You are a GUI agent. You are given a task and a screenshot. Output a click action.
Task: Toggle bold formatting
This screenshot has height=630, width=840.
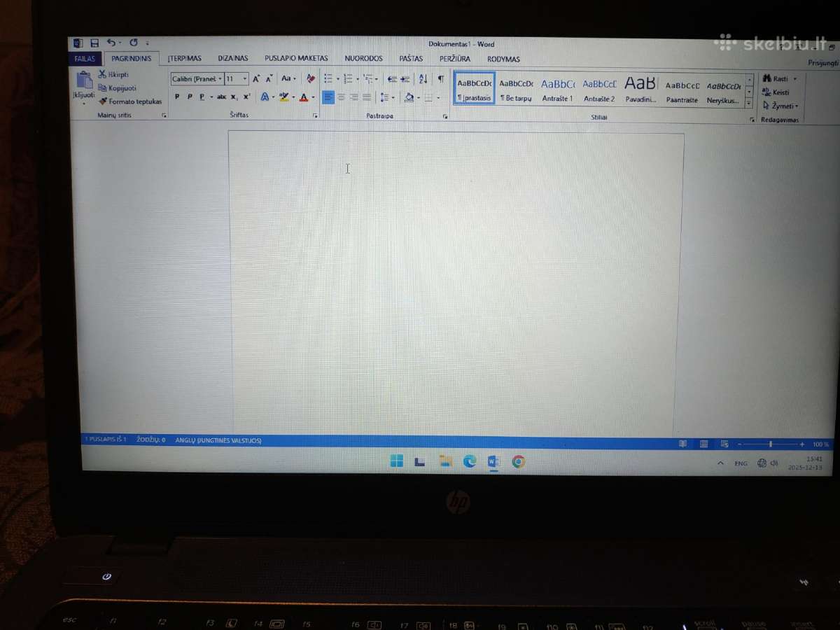point(176,97)
